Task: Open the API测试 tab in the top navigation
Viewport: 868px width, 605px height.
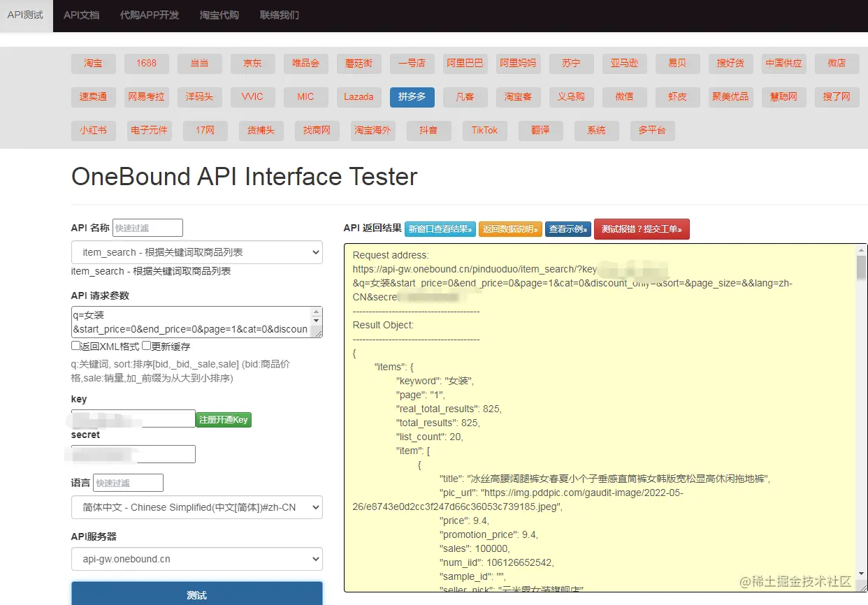Action: click(x=25, y=15)
